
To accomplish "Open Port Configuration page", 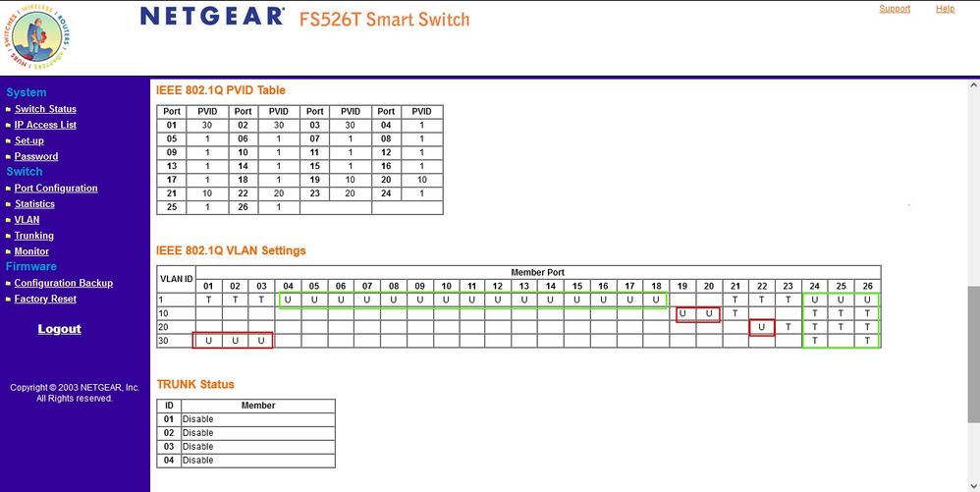I will click(x=56, y=189).
